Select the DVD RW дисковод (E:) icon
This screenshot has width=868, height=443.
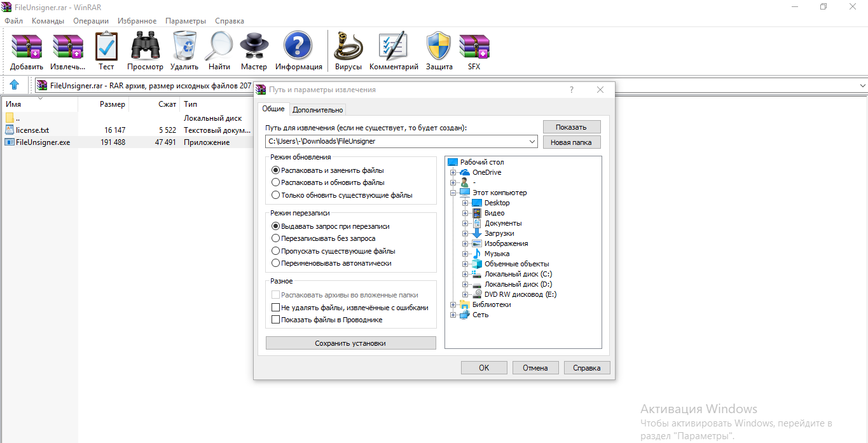coord(477,294)
